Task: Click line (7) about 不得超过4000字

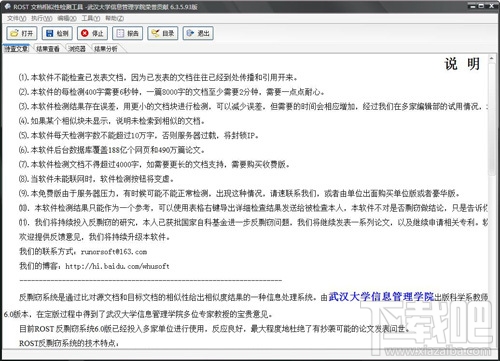Action: coord(154,164)
